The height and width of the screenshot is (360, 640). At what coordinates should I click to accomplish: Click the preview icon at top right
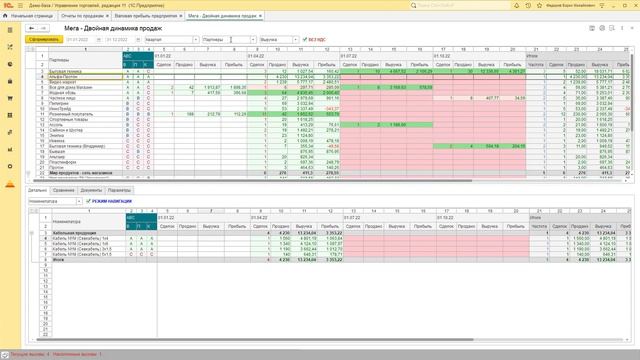[612, 28]
